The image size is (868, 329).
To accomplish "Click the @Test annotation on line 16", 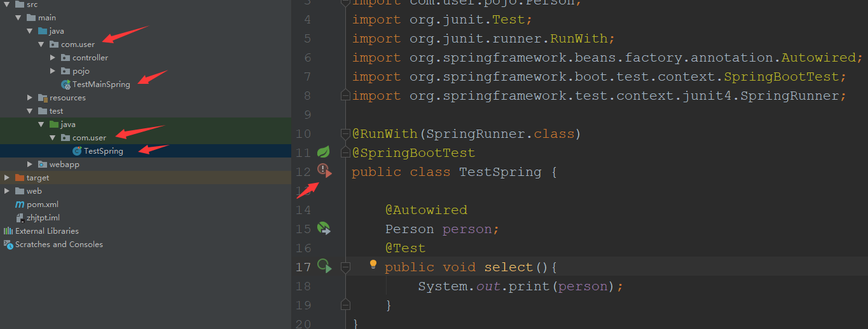I will tap(405, 248).
